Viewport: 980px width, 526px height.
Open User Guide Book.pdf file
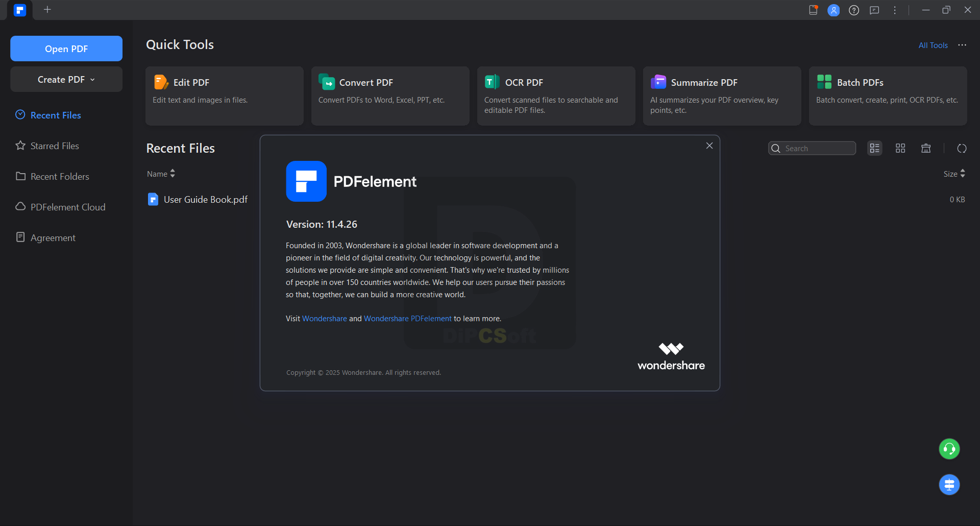pos(205,199)
